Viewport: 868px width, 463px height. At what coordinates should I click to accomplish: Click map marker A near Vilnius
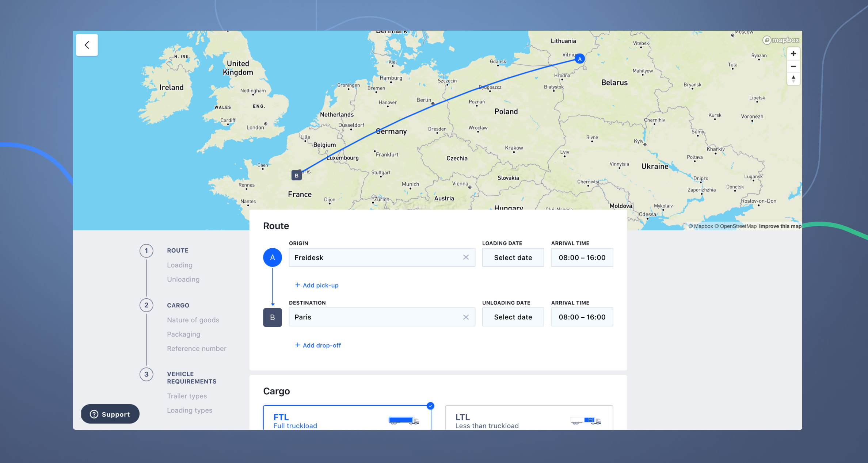click(x=579, y=59)
